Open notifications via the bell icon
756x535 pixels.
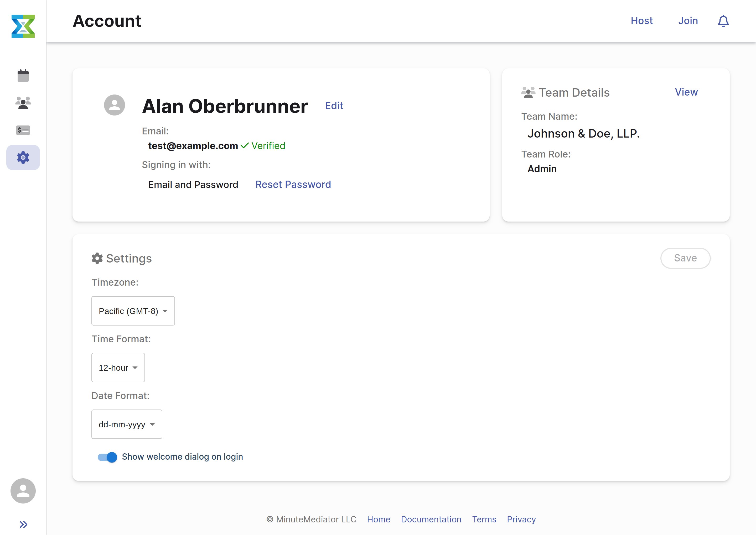point(723,21)
